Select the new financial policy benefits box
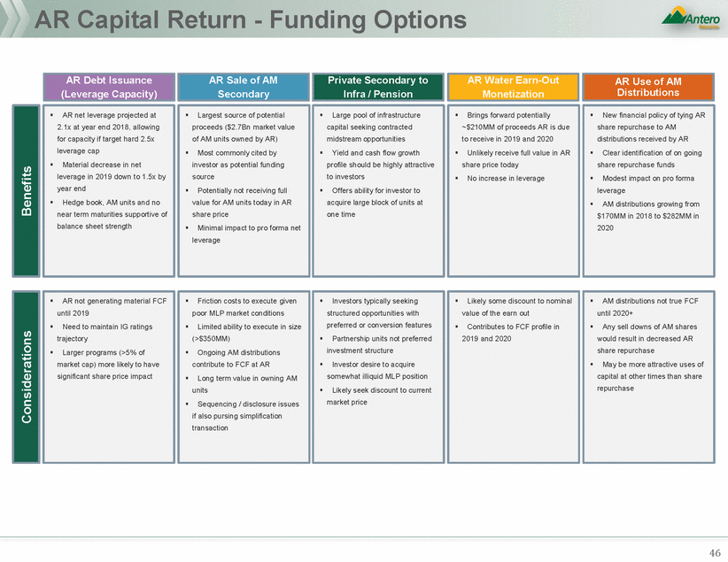Screen dimensions: 728x562 coord(647,189)
